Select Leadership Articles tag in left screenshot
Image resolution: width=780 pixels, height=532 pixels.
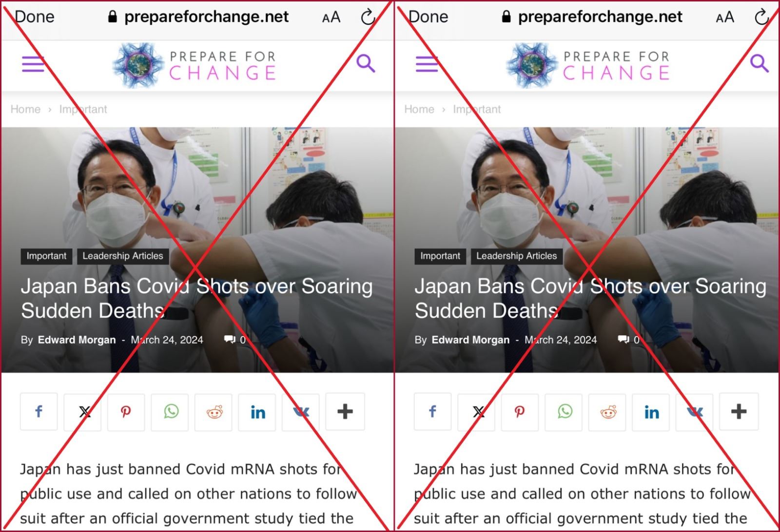(123, 256)
